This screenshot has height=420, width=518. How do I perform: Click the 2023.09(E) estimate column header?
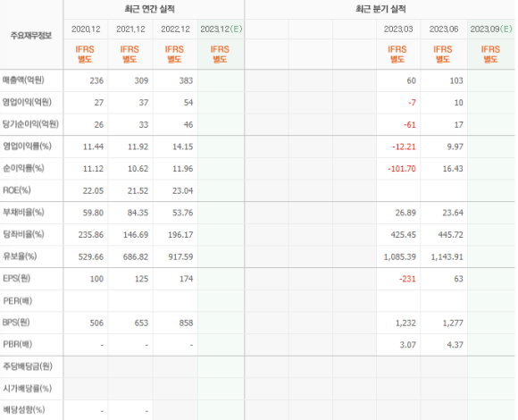point(491,29)
